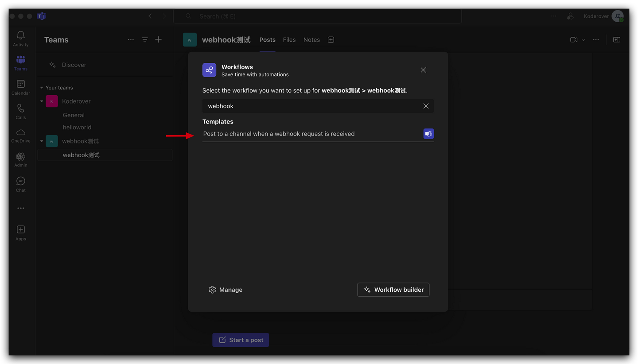Click Start a post
This screenshot has width=638, height=364.
241,340
